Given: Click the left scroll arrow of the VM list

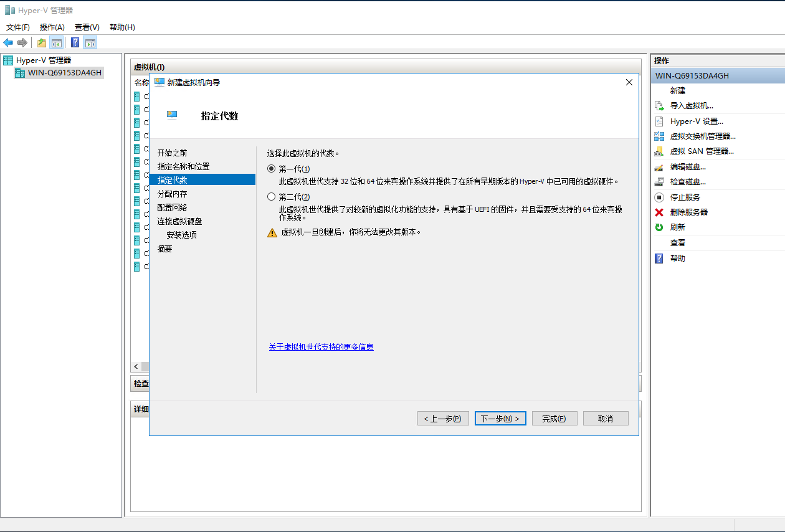Looking at the screenshot, I should pyautogui.click(x=136, y=366).
